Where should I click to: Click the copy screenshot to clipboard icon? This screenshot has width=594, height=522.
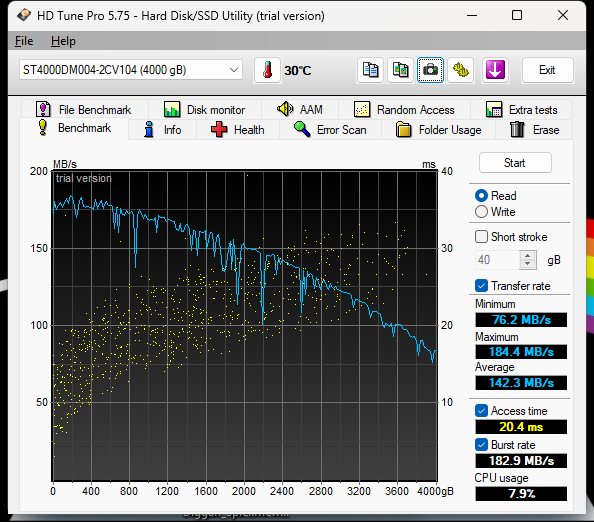[x=400, y=70]
